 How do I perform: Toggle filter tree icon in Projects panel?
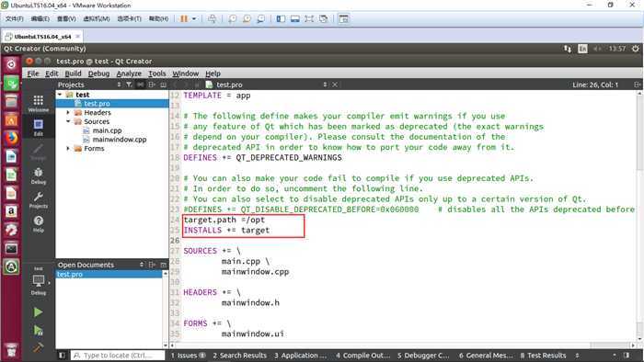pyautogui.click(x=130, y=85)
